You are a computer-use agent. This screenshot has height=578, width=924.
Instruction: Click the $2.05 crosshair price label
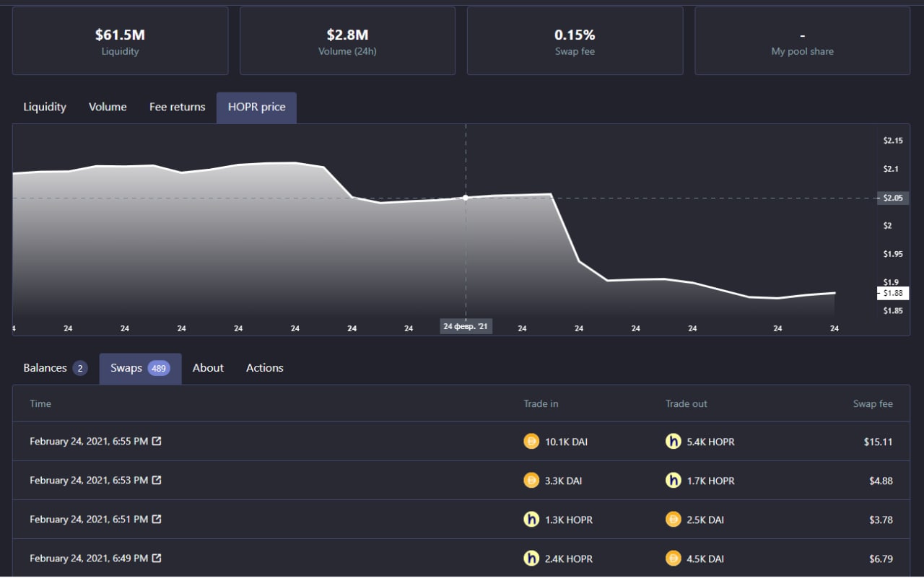[x=893, y=198]
